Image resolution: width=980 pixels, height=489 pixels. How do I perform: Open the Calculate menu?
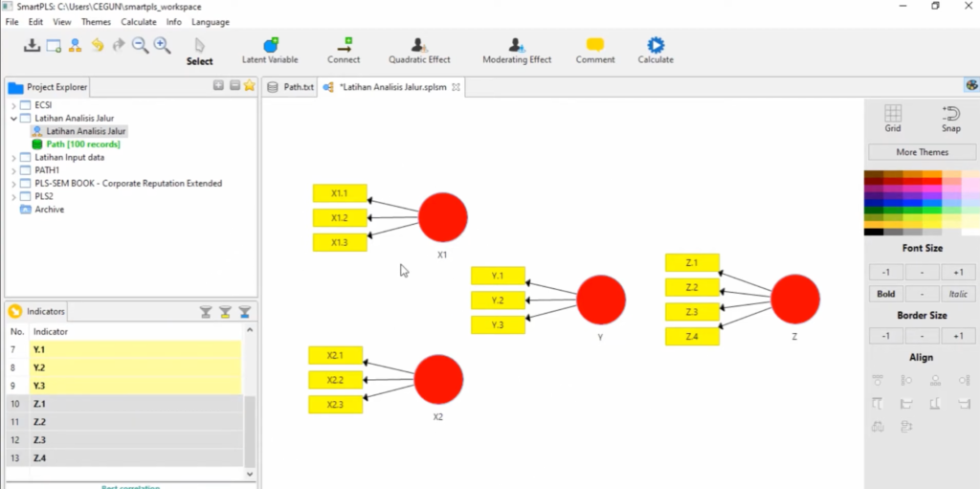click(139, 22)
